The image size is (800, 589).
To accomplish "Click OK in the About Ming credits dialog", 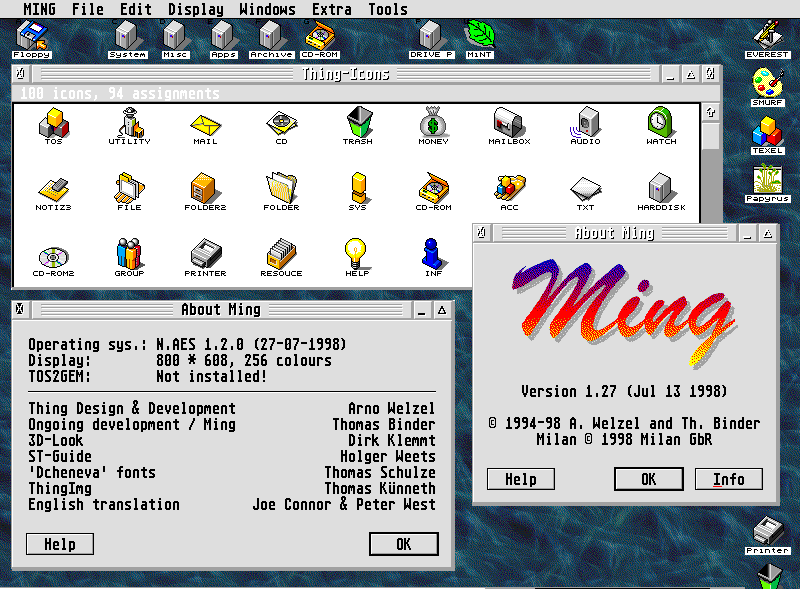I will [404, 544].
